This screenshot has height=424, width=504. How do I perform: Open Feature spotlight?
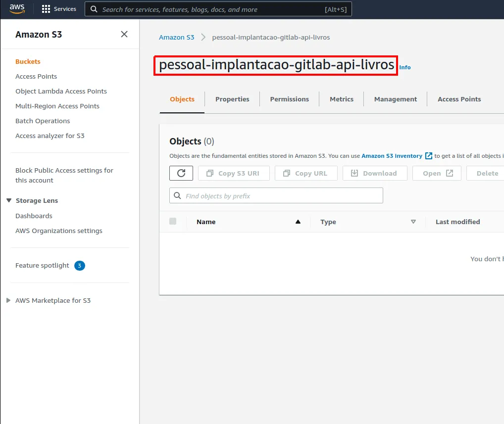pos(42,265)
